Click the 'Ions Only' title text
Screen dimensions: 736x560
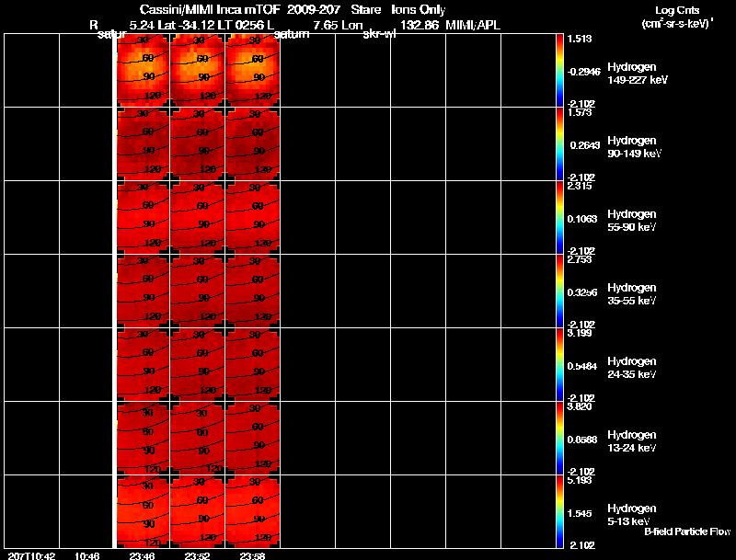coord(419,9)
